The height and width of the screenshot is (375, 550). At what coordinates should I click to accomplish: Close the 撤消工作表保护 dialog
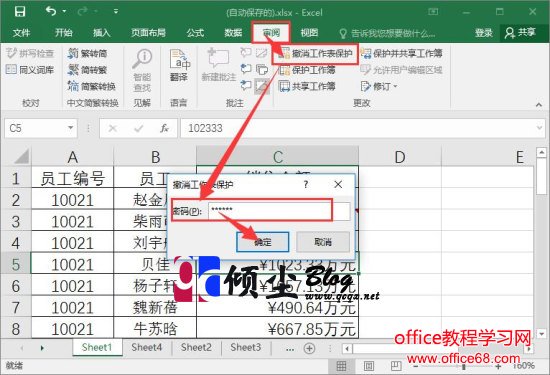(338, 184)
